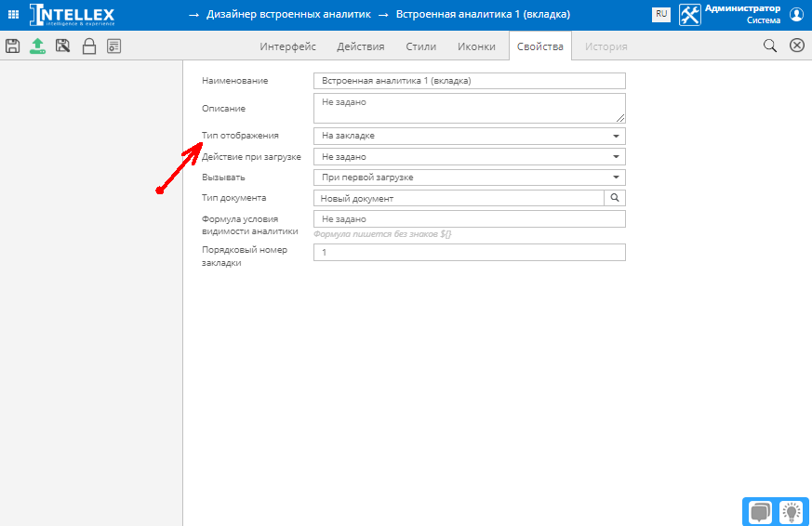Click the green upload publish icon
Image resolution: width=812 pixels, height=526 pixels.
click(37, 46)
